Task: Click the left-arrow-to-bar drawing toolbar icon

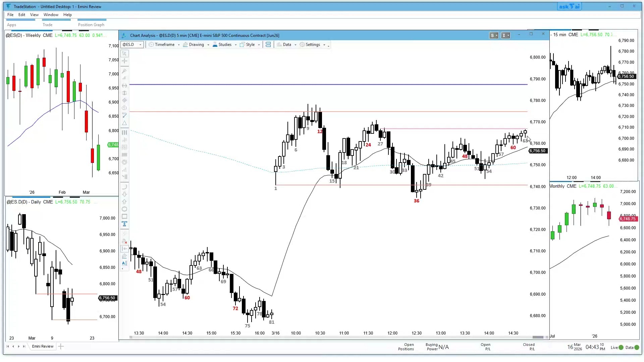Action: pyautogui.click(x=124, y=249)
